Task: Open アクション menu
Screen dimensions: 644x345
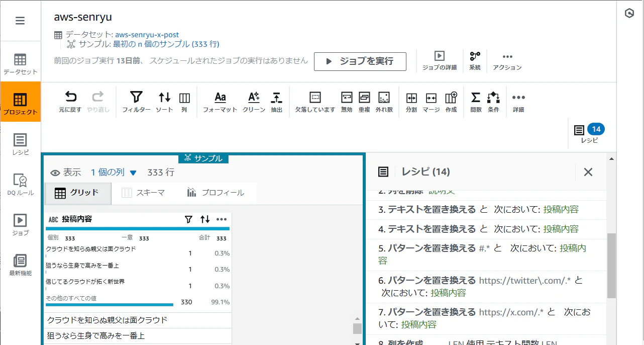Action: (507, 61)
